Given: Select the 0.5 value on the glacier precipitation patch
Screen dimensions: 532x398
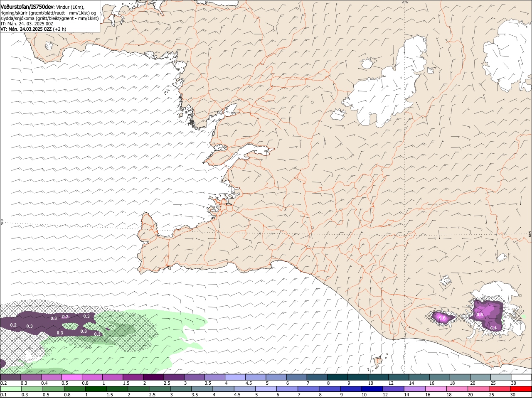Looking at the screenshot, I should click(480, 314).
